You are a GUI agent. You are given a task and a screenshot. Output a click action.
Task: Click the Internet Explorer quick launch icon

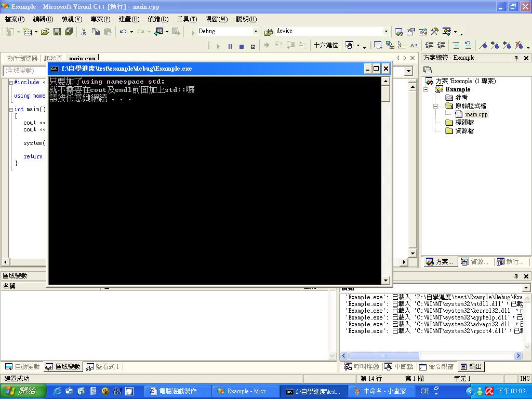[x=57, y=391]
